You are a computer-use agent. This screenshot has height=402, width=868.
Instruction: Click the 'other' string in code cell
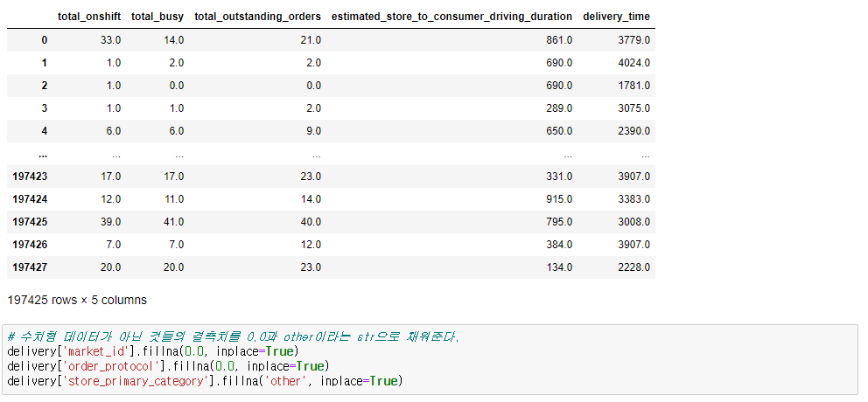(286, 381)
